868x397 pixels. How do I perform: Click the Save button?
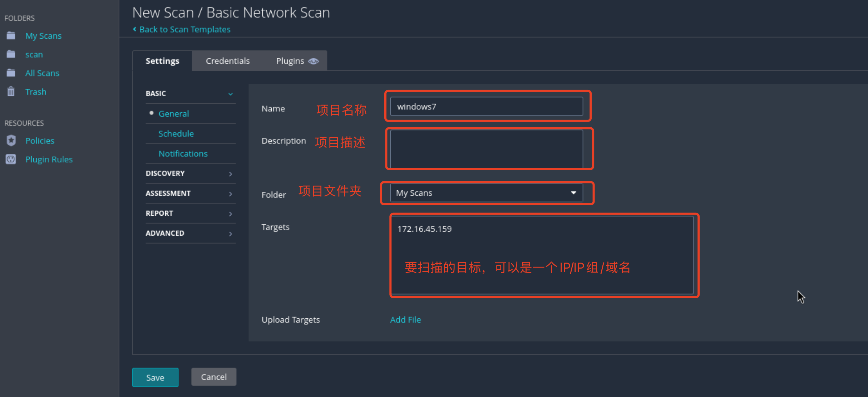(x=155, y=377)
